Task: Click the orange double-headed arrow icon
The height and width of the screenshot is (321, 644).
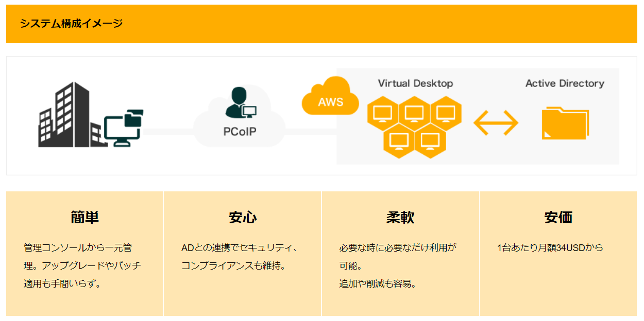Action: pyautogui.click(x=496, y=123)
